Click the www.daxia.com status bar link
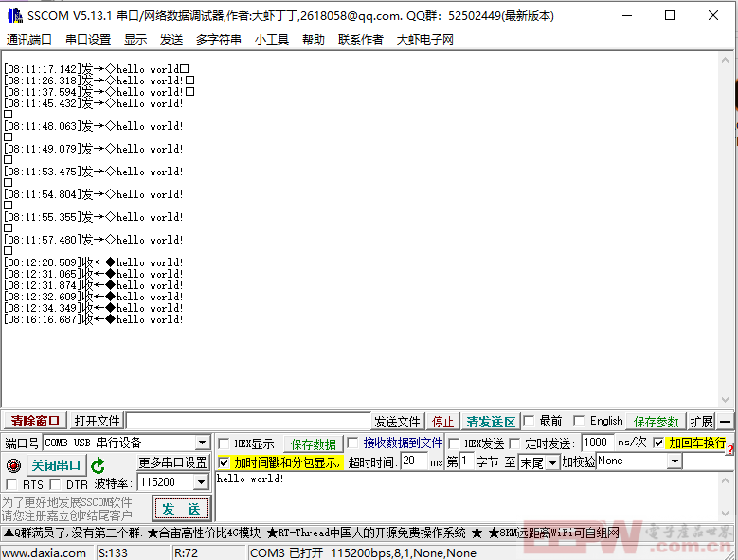The width and height of the screenshot is (738, 560). 44,553
